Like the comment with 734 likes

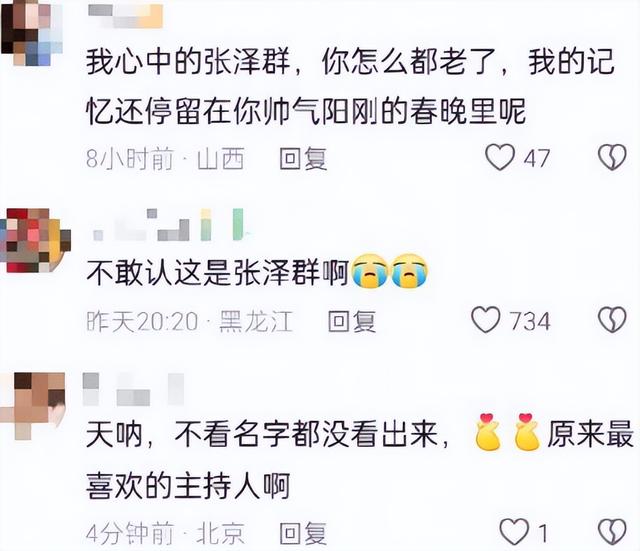click(486, 320)
